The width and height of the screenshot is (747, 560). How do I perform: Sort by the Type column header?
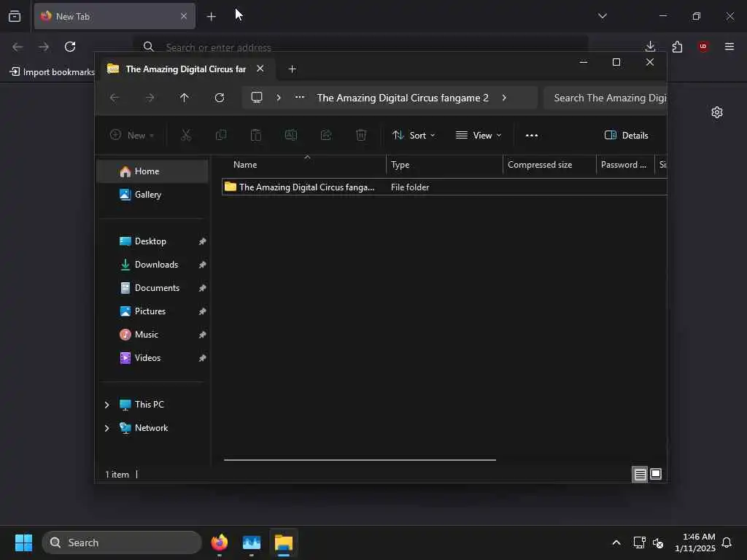444,165
